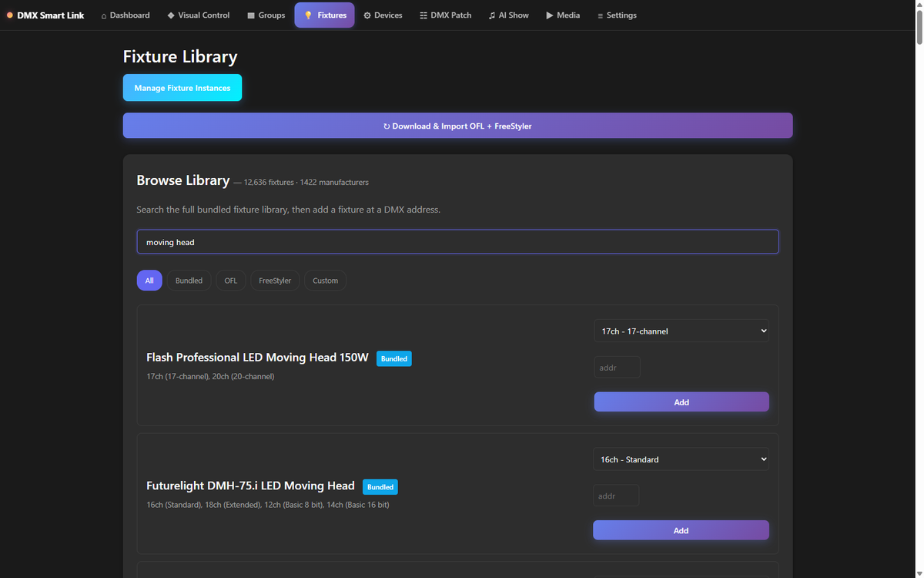This screenshot has width=924, height=578.
Task: Click the orange DMX Smart Link dot icon
Action: pos(10,15)
